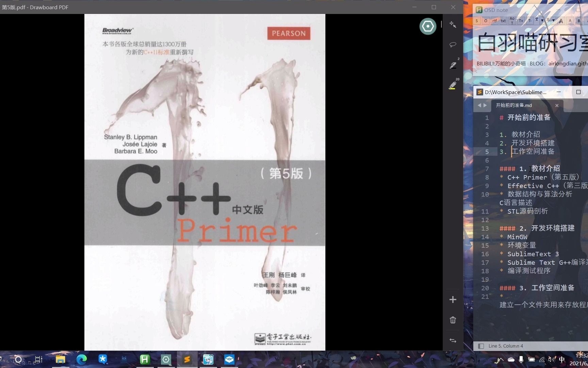Open the T dropdown arrow in OSD note
The width and height of the screenshot is (588, 368).
click(x=542, y=20)
